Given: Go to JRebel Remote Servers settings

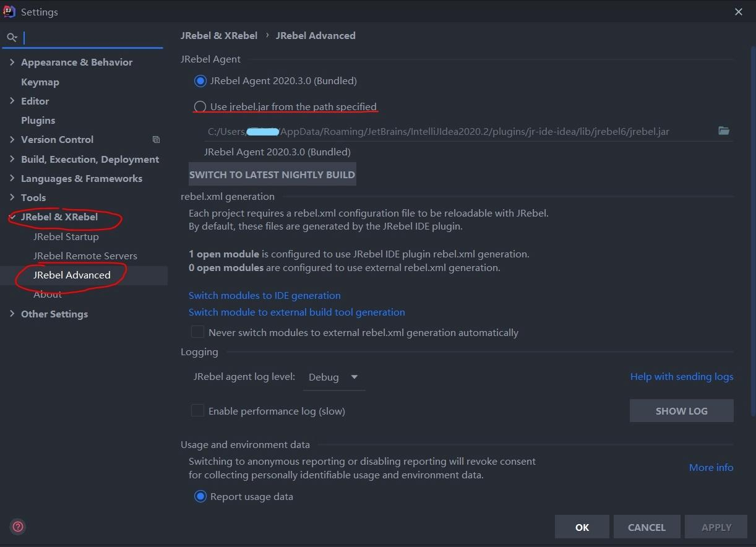Looking at the screenshot, I should 85,256.
